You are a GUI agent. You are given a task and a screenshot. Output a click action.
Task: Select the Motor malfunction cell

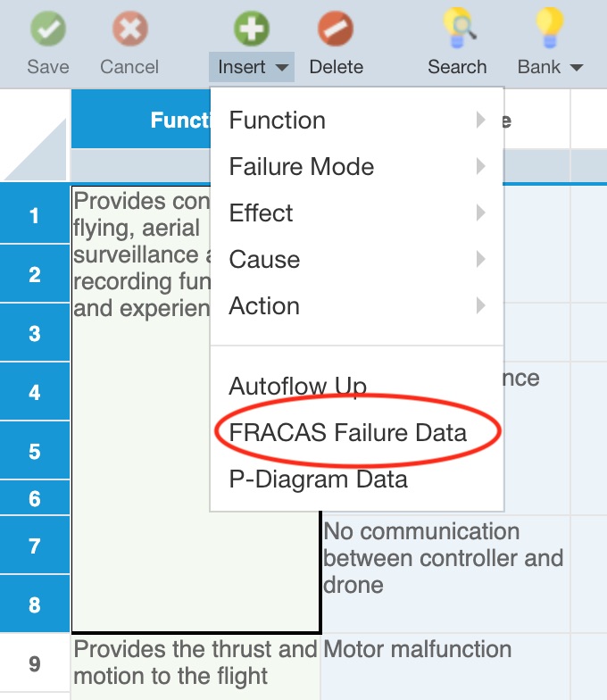[445, 666]
